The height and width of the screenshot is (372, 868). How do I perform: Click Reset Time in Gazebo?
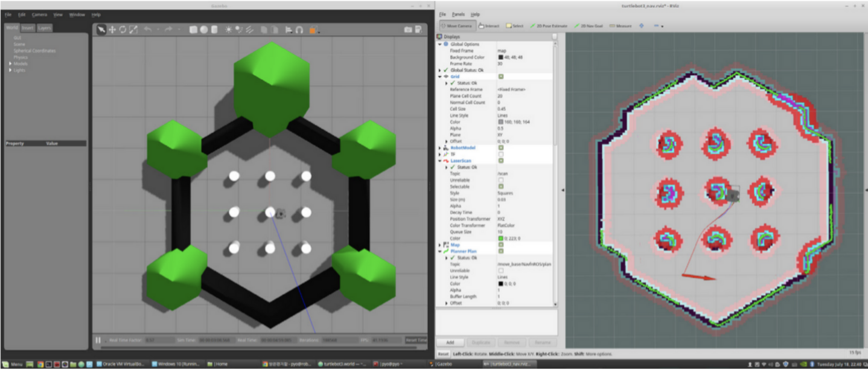416,341
